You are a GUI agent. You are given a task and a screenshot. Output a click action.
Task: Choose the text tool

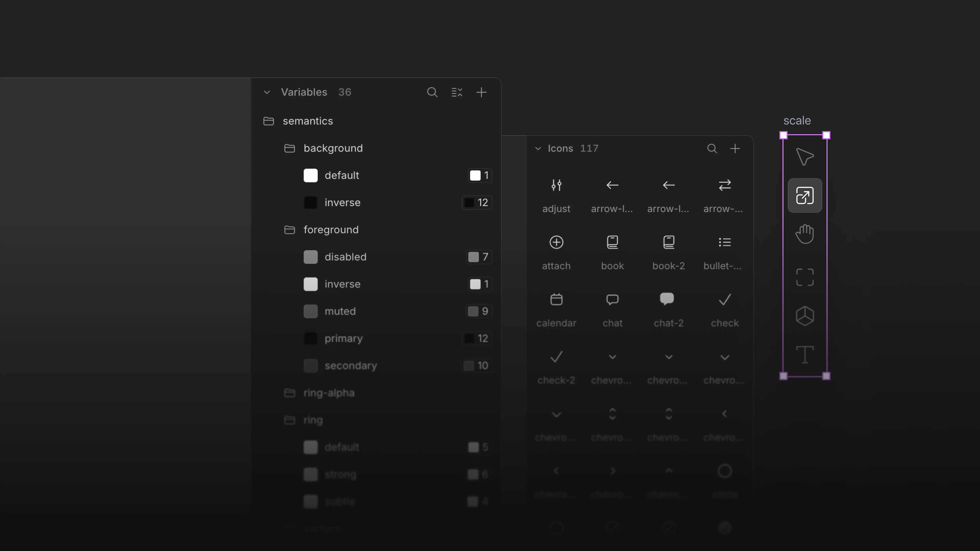(x=805, y=355)
